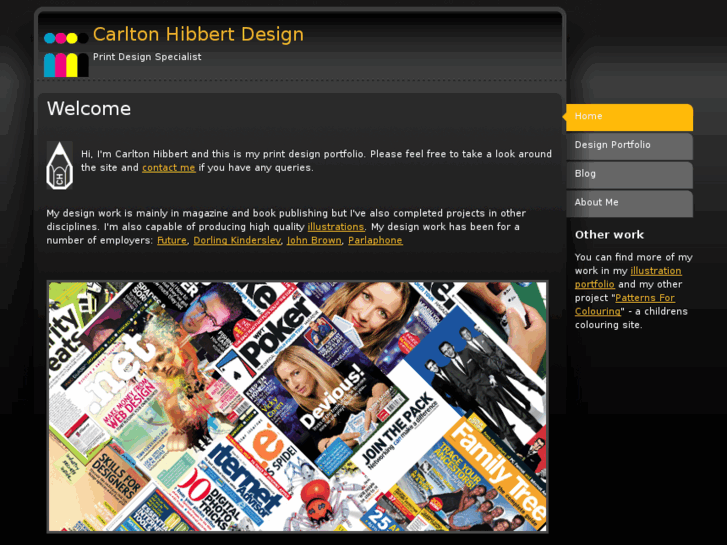Open the Blog menu item
The image size is (727, 545).
click(x=629, y=174)
